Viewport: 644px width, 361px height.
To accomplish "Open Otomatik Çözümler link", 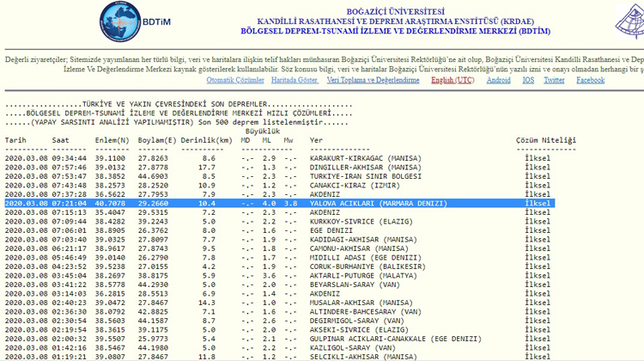I will coord(235,80).
